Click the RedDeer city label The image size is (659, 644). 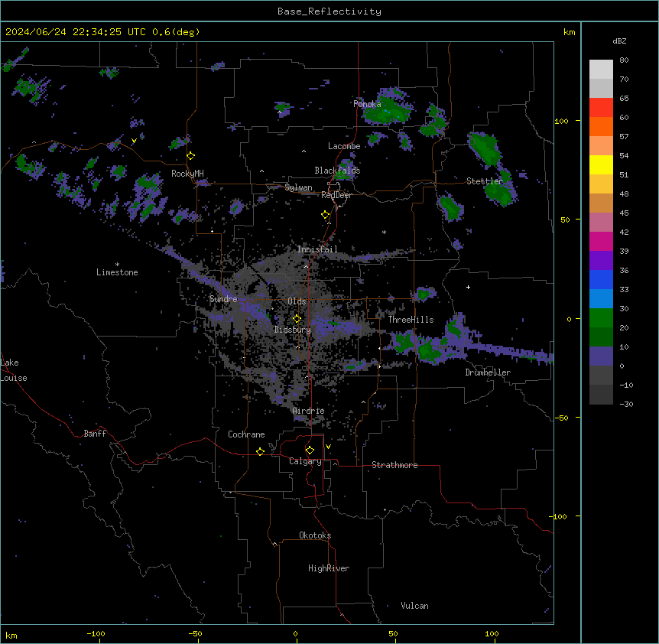336,195
